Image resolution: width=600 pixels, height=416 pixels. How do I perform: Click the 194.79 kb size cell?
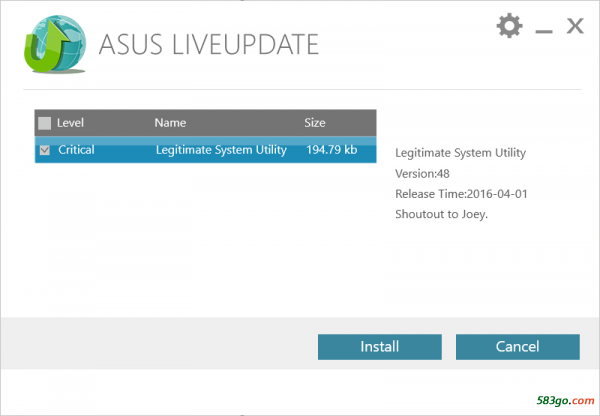pyautogui.click(x=332, y=150)
